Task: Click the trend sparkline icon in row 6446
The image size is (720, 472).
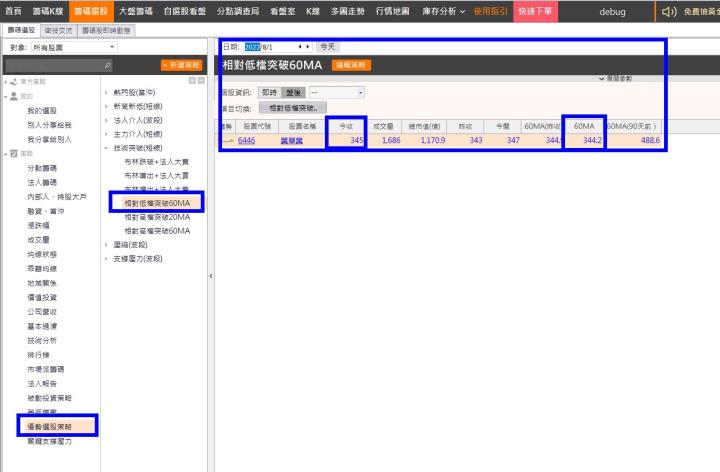Action: [227, 140]
